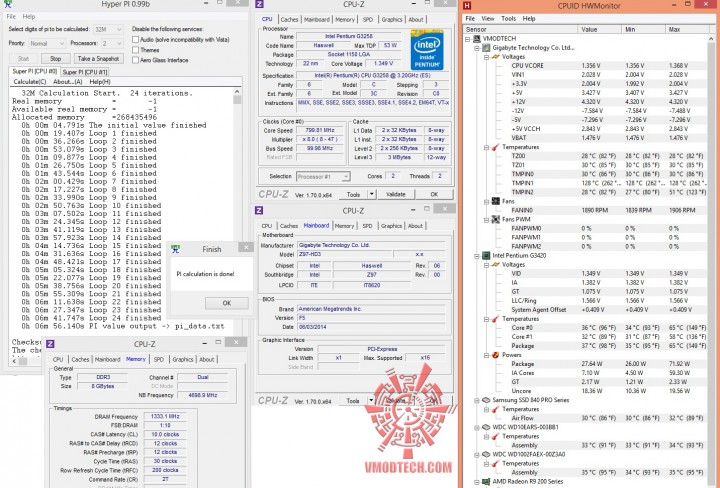
Task: Click the Fans PWM icon in HWMonitor
Action: point(495,219)
